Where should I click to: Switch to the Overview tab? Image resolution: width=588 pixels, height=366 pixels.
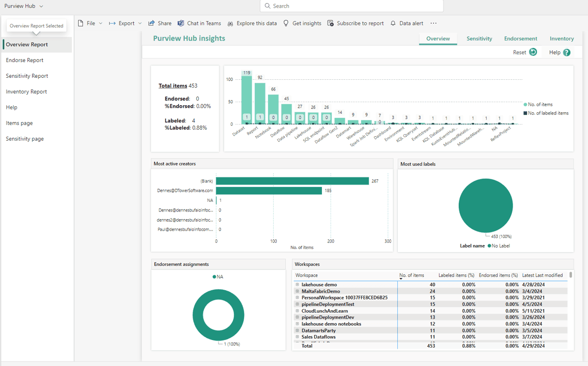click(x=438, y=39)
